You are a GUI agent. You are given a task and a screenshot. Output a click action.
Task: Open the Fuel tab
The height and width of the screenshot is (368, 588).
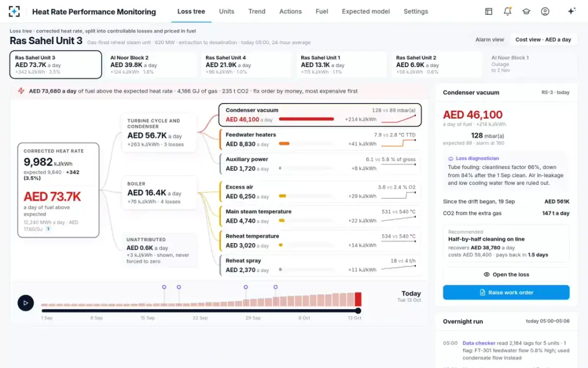pyautogui.click(x=322, y=11)
